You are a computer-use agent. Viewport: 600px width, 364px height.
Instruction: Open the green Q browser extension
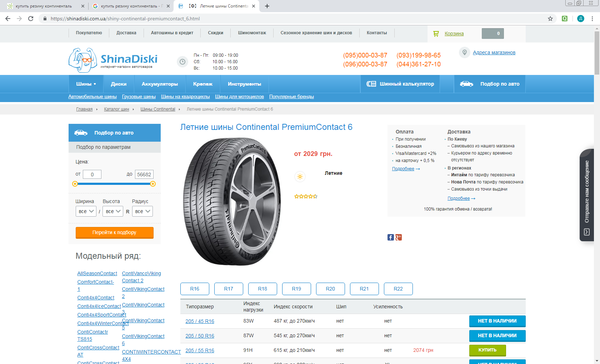coord(565,19)
